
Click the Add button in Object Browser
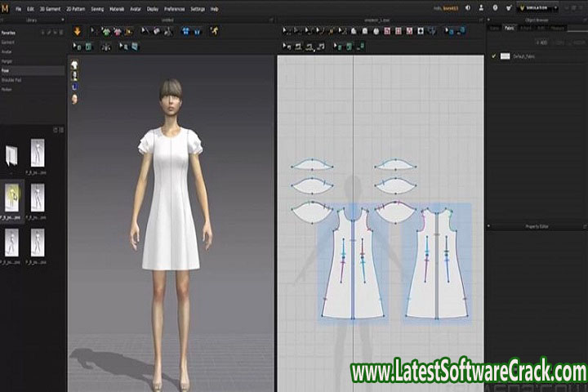[x=542, y=42]
